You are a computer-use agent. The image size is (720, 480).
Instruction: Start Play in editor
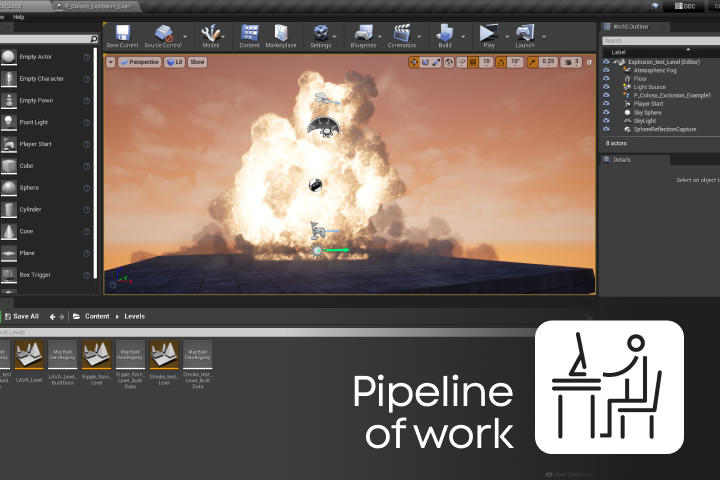[x=489, y=34]
